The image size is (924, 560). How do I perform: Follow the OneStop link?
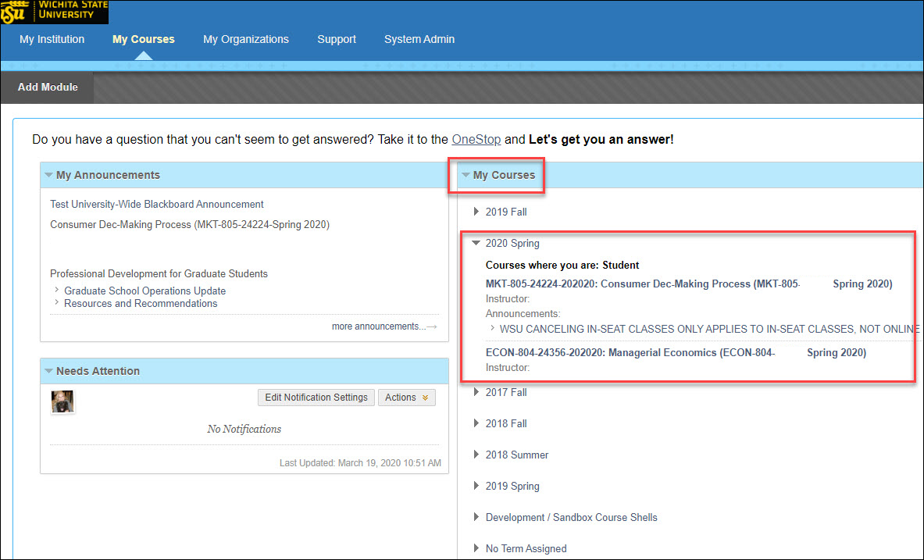point(476,140)
